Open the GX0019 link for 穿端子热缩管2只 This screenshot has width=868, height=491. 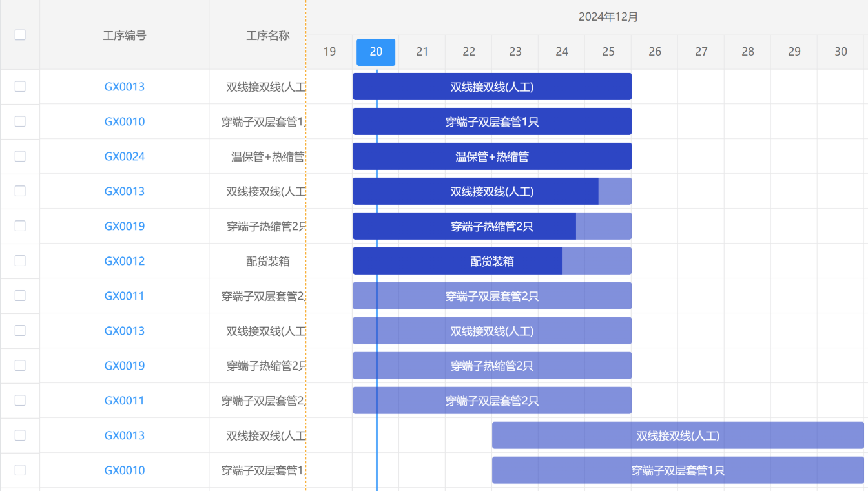coord(124,225)
